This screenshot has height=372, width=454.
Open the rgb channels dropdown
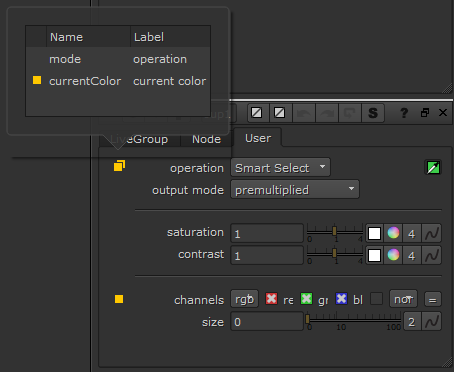pos(245,299)
